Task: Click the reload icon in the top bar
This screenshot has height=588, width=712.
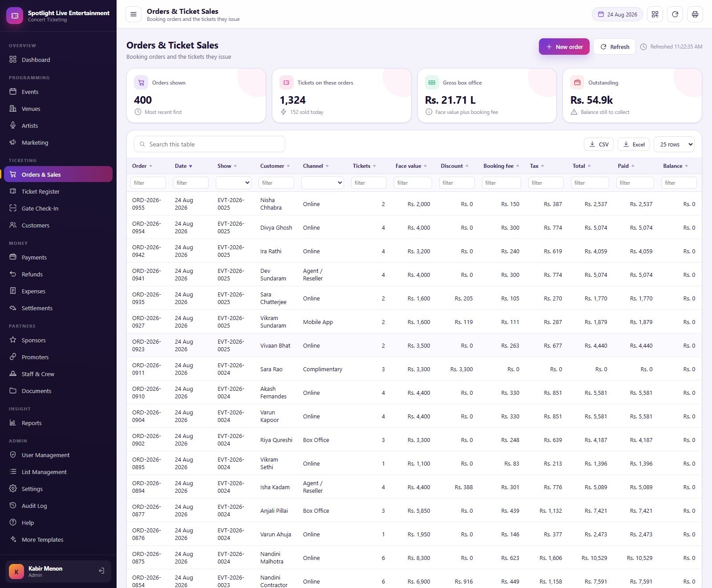Action: tap(675, 14)
